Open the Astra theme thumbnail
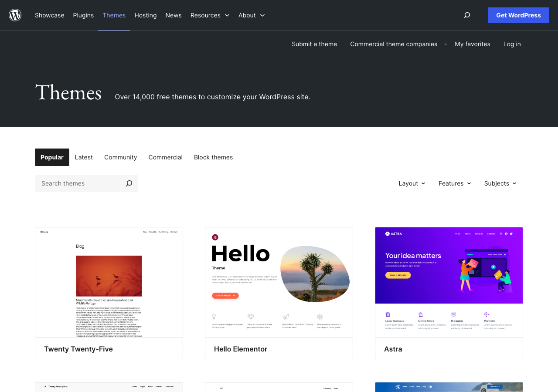558x392 pixels. [x=449, y=282]
